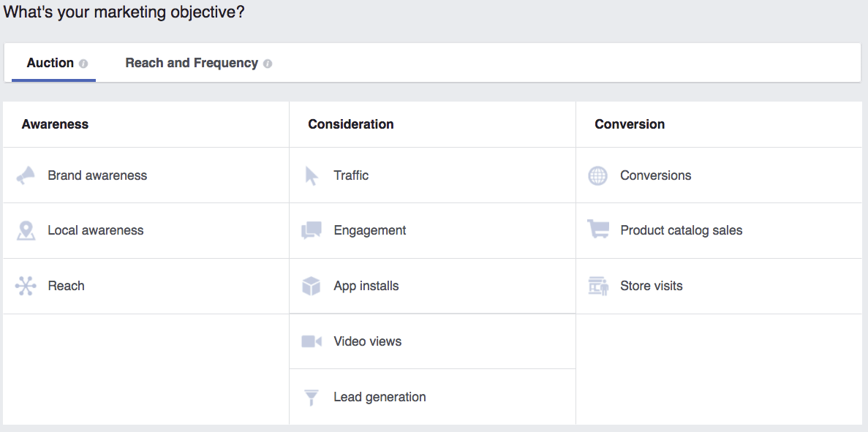Image resolution: width=868 pixels, height=432 pixels.
Task: Switch to the Reach and Frequency tab
Action: (192, 63)
